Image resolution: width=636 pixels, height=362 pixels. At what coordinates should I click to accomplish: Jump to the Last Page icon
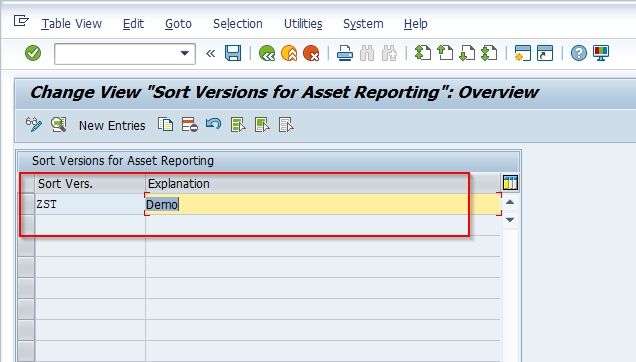(x=489, y=53)
